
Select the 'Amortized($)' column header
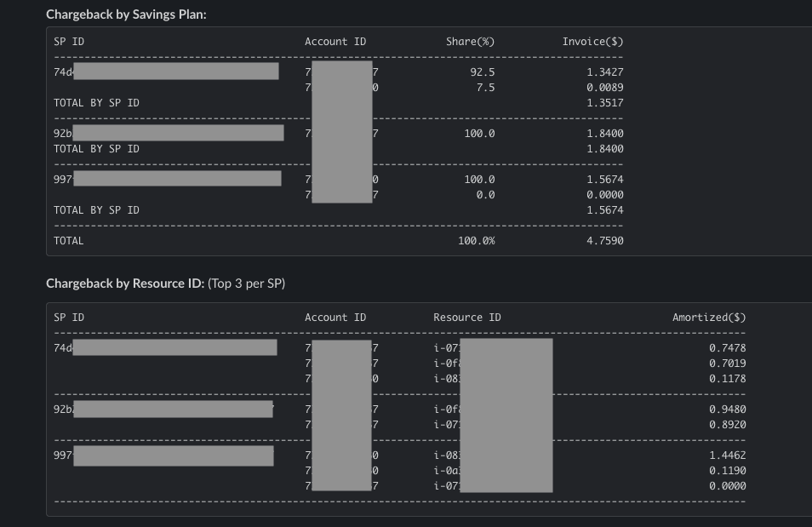coord(709,317)
